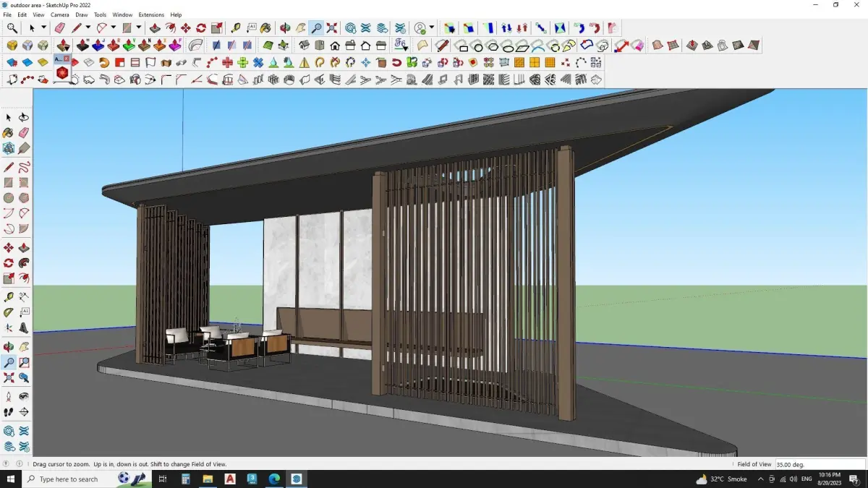Open the Edit menu
The height and width of the screenshot is (488, 868).
22,14
